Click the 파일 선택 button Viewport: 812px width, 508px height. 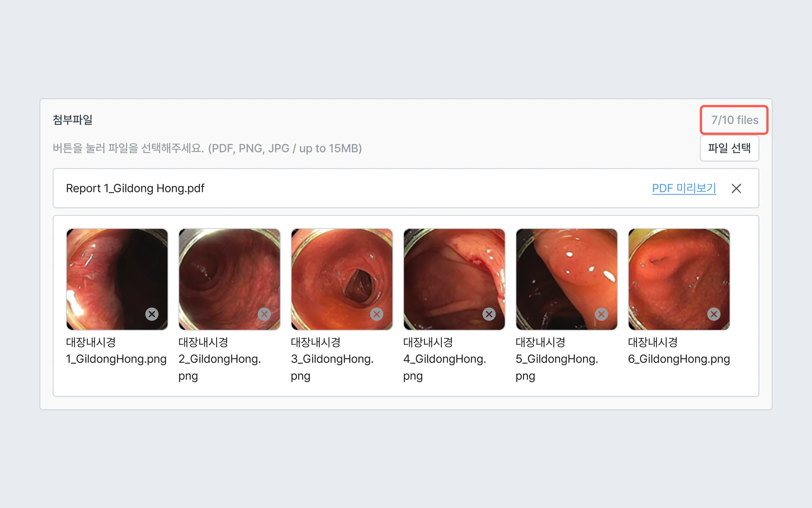pyautogui.click(x=729, y=148)
